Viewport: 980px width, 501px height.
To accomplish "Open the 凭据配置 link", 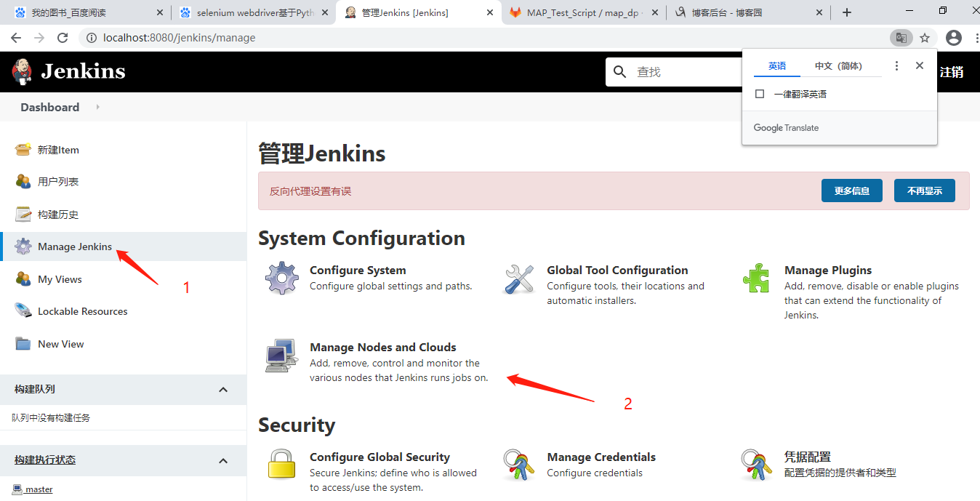I will click(808, 457).
